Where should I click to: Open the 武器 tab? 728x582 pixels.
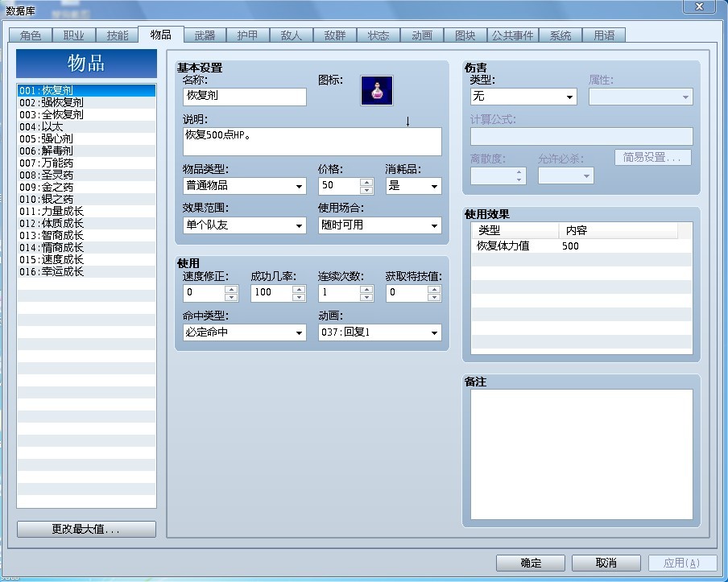[x=205, y=35]
